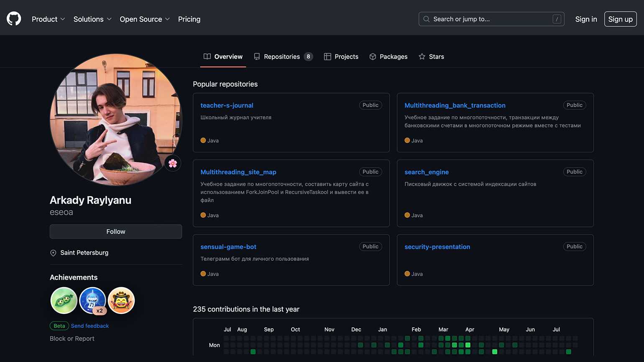Open the Packages tab
644x362 pixels.
388,57
